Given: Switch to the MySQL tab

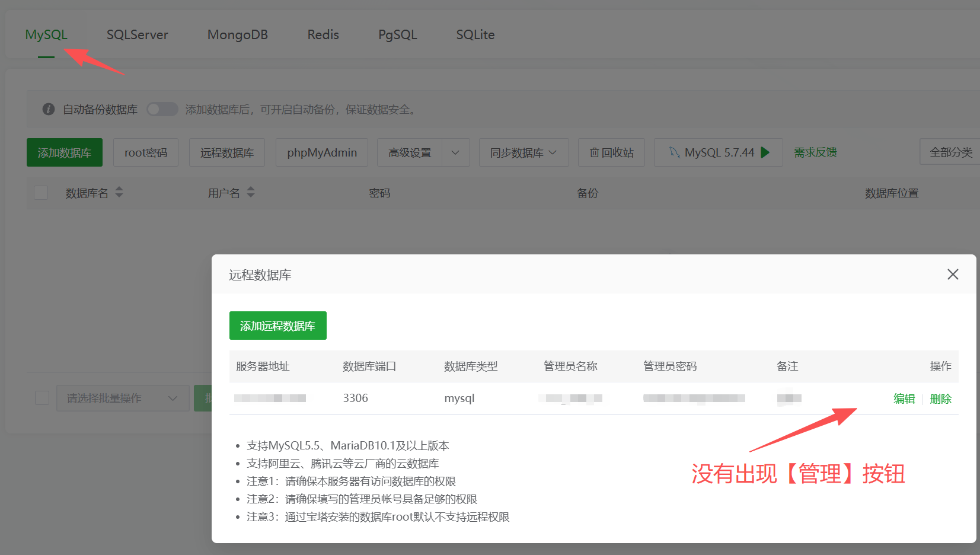Looking at the screenshot, I should pyautogui.click(x=46, y=34).
